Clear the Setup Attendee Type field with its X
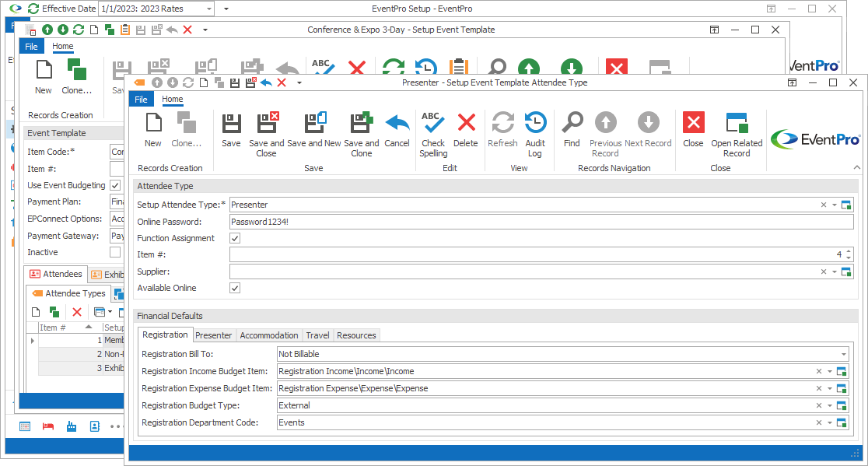The image size is (868, 466). 824,205
